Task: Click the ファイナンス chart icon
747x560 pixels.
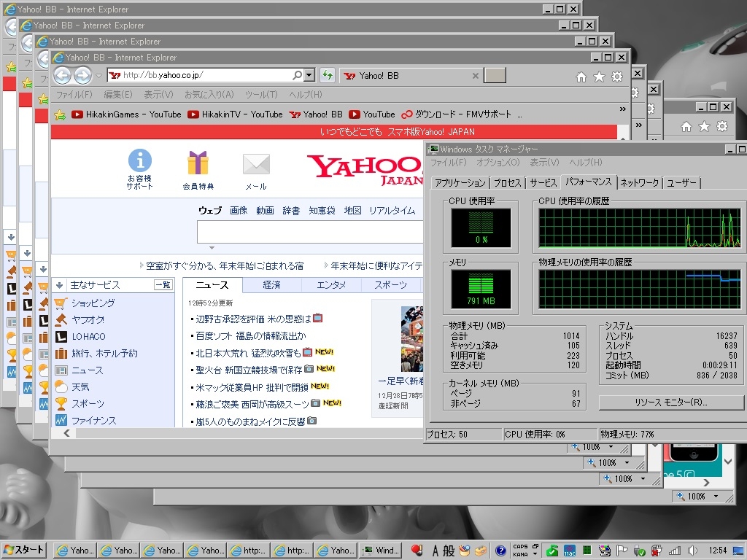Action: coord(61,420)
